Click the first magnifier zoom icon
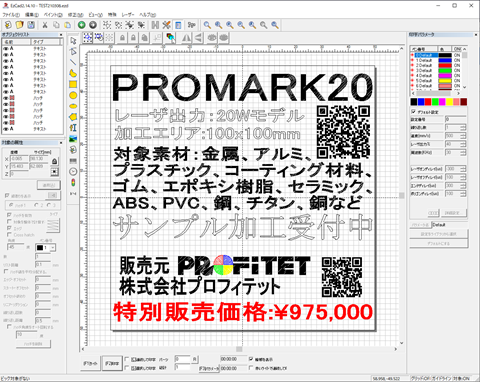Viewport: 480px width, 382px height. [207, 25]
